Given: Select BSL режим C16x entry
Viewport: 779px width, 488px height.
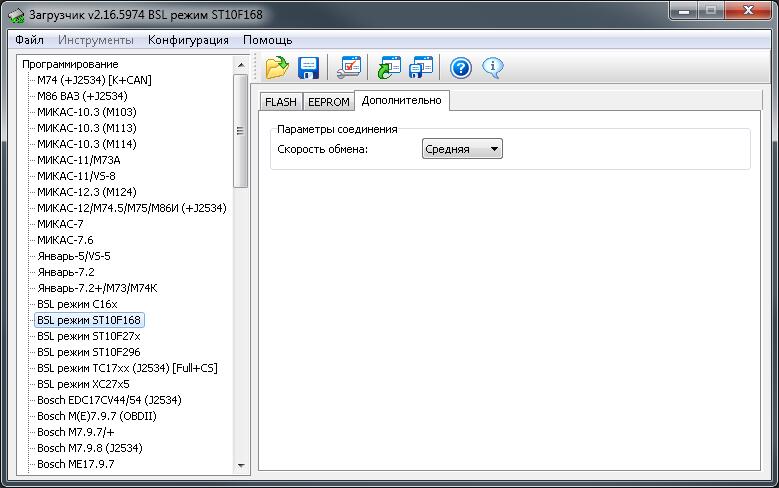Looking at the screenshot, I should 77,304.
